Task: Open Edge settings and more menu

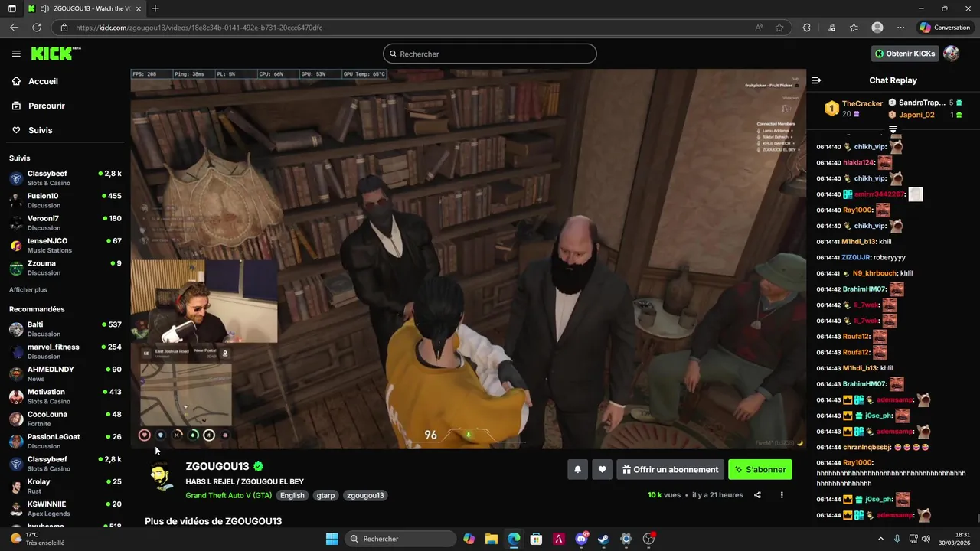Action: click(x=900, y=28)
